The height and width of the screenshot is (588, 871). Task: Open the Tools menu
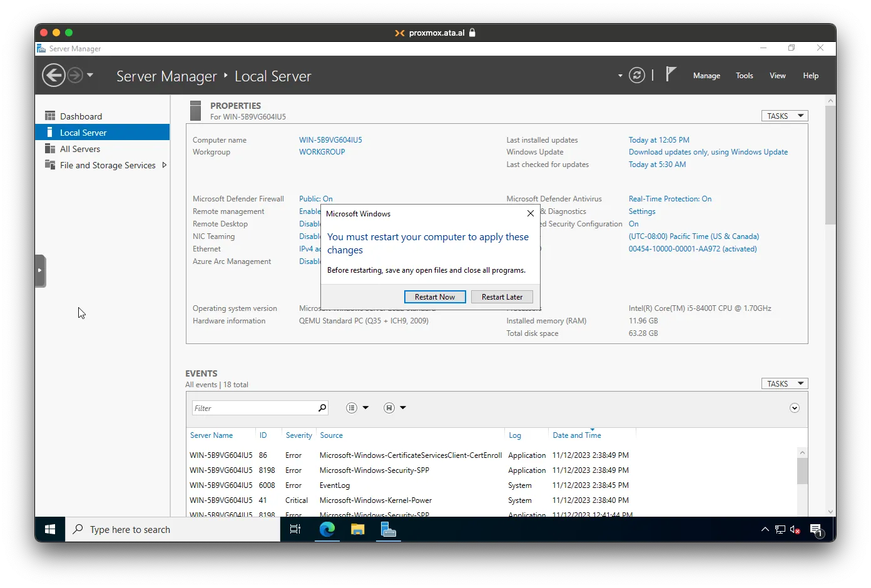pyautogui.click(x=745, y=76)
